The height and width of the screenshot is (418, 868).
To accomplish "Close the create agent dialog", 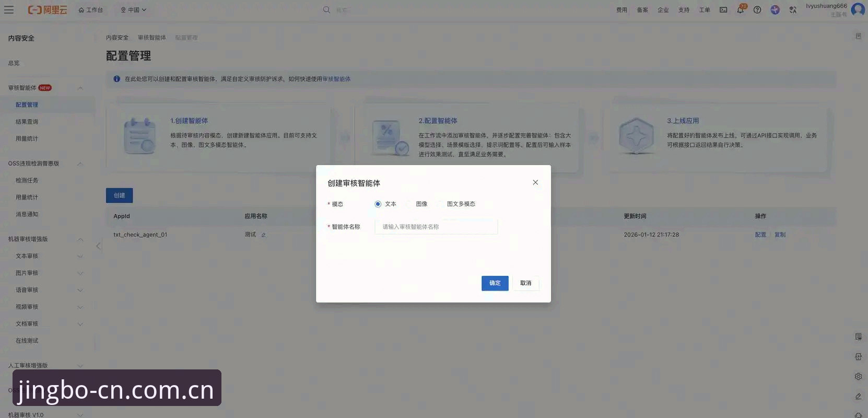I will tap(535, 182).
